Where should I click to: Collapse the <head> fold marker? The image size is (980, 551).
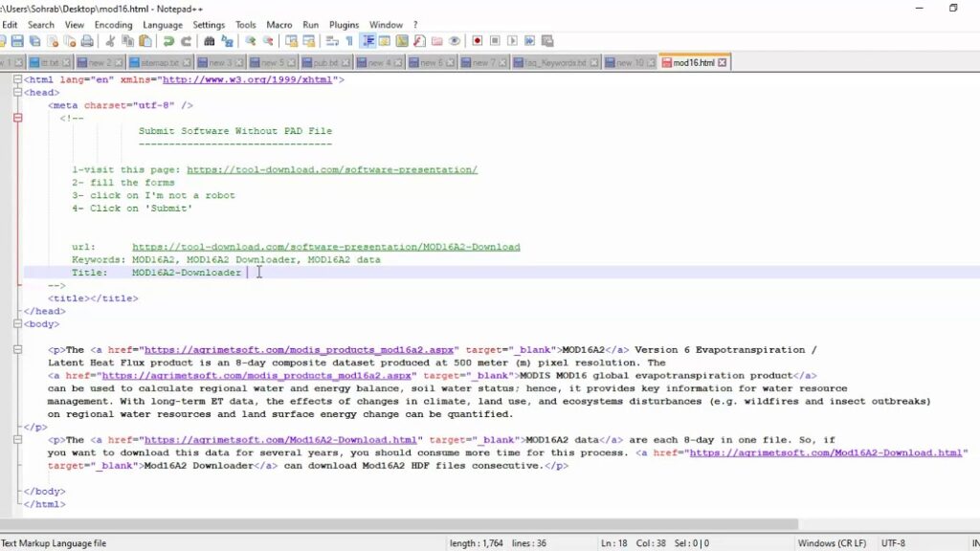coord(17,93)
